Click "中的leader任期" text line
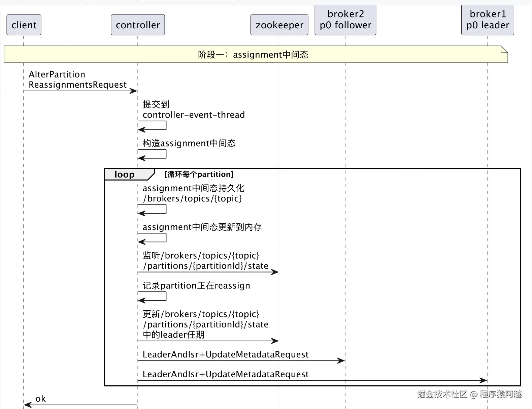532x409 pixels. coord(173,335)
